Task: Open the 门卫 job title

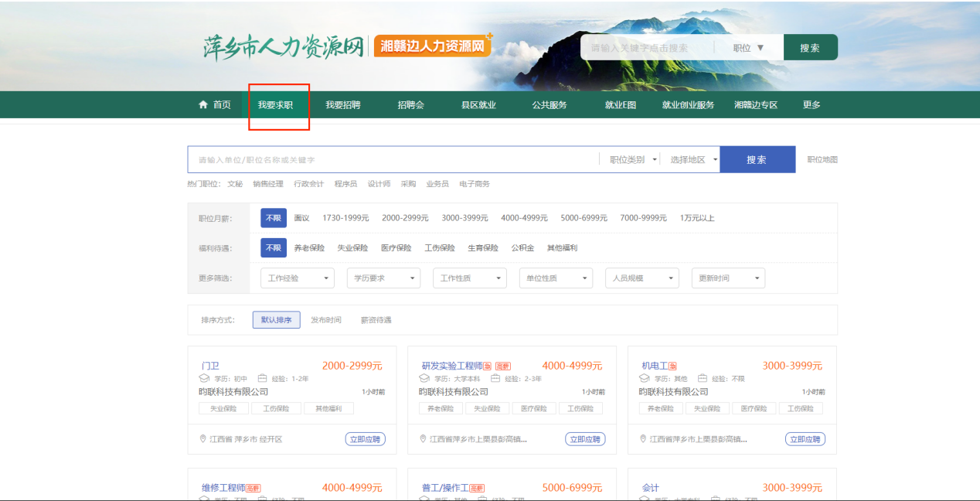Action: point(210,366)
